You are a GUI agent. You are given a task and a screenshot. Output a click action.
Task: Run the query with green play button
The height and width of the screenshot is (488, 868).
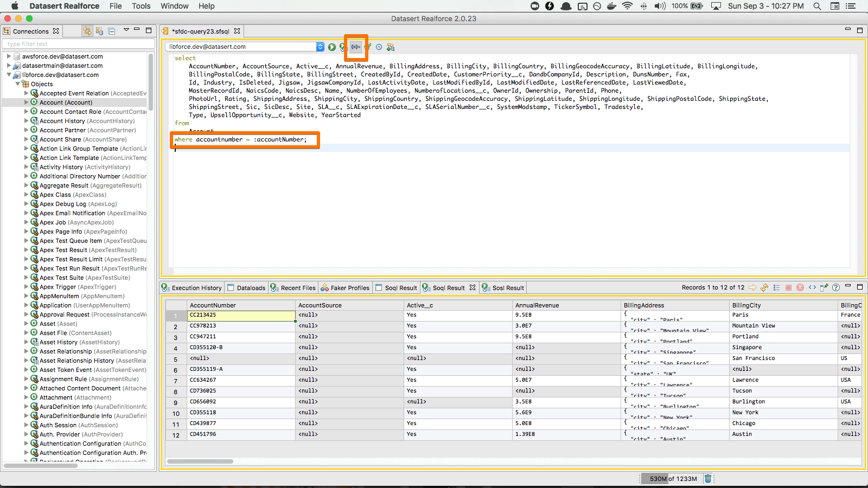pyautogui.click(x=332, y=47)
